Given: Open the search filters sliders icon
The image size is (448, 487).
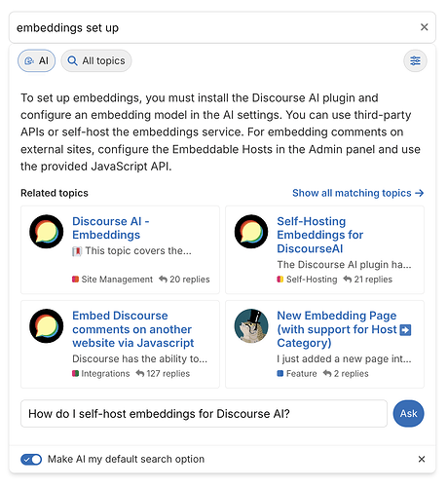Looking at the screenshot, I should tap(415, 60).
